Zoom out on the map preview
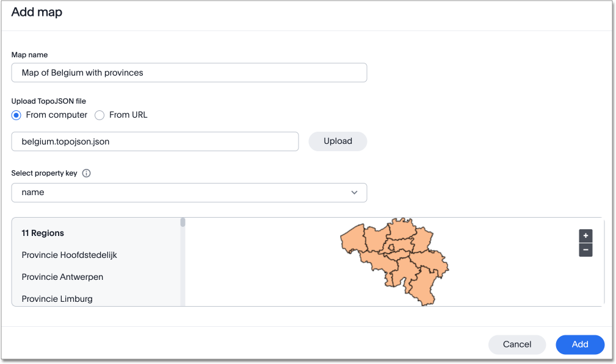 tap(585, 250)
